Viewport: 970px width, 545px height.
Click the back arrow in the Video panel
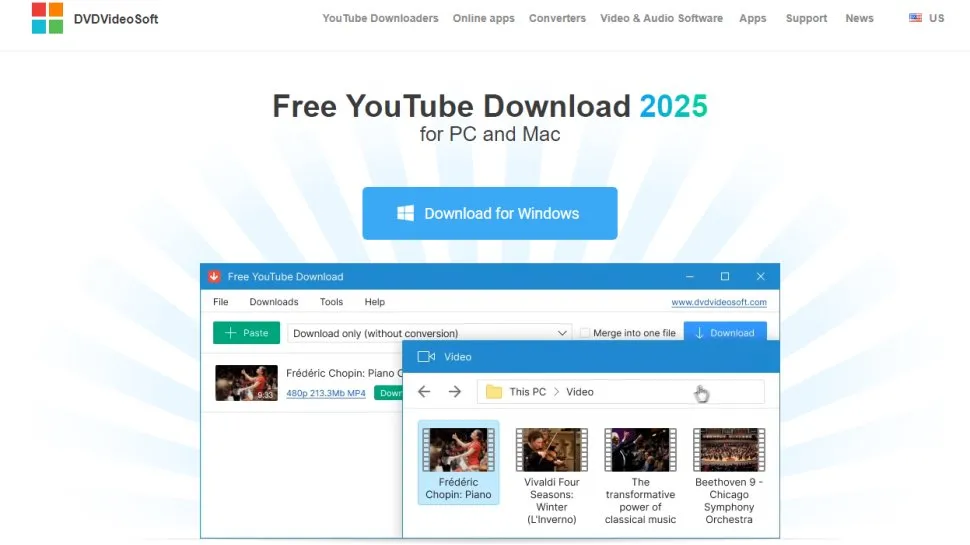pyautogui.click(x=424, y=392)
